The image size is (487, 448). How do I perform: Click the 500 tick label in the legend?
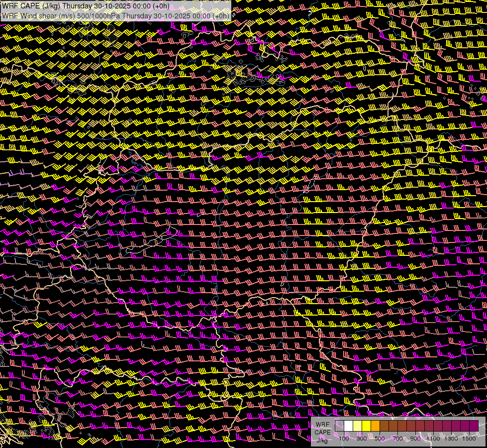[380, 439]
